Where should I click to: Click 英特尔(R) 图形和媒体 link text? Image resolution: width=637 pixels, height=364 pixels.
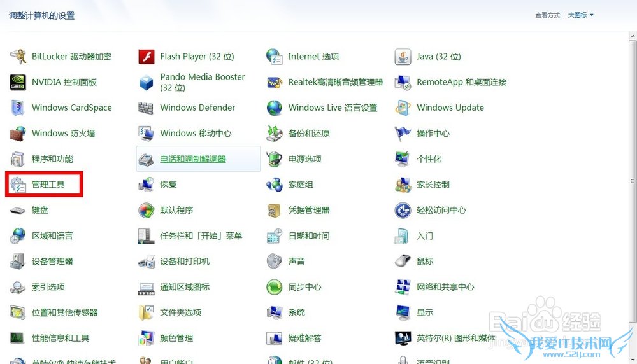456,338
